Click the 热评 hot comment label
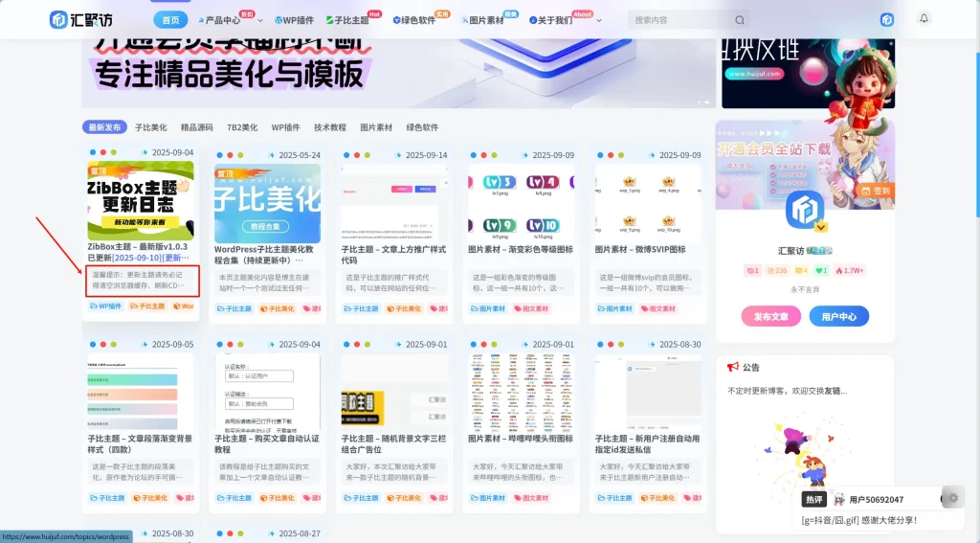The height and width of the screenshot is (543, 980). (813, 499)
